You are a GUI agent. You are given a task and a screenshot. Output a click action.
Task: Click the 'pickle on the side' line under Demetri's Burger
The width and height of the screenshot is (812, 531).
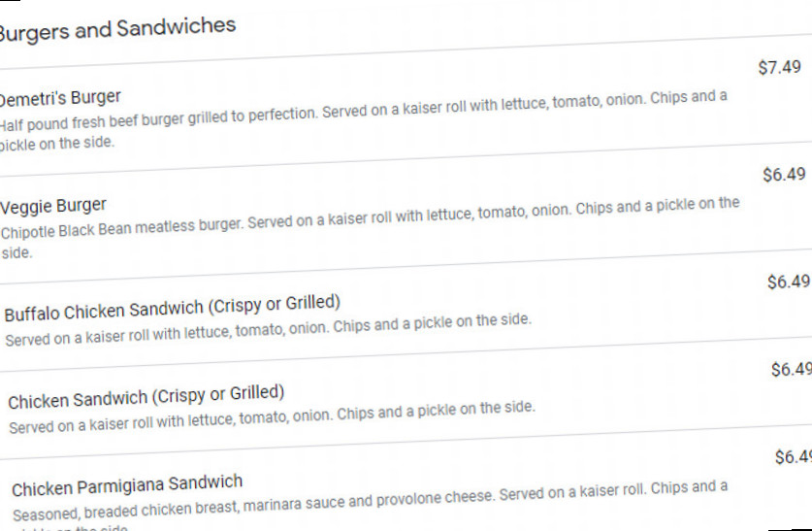(x=56, y=144)
